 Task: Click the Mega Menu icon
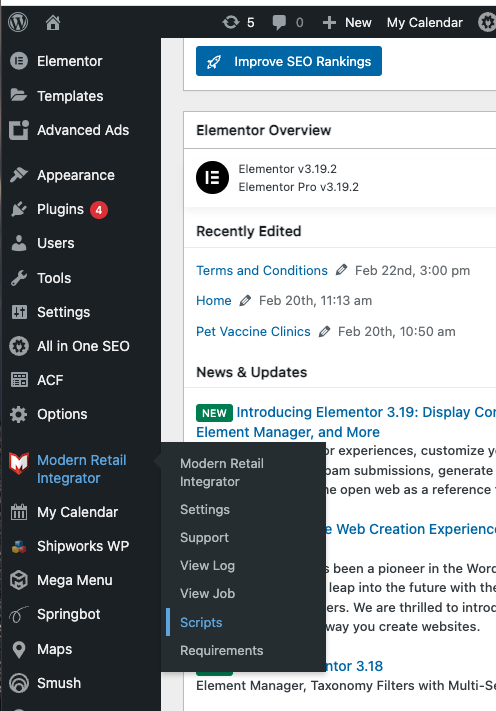tap(19, 580)
